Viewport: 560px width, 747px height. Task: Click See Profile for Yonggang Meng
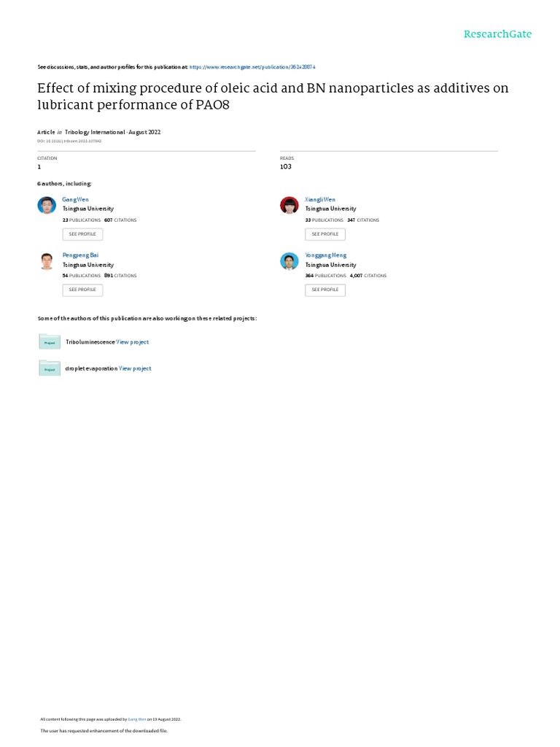(x=324, y=290)
